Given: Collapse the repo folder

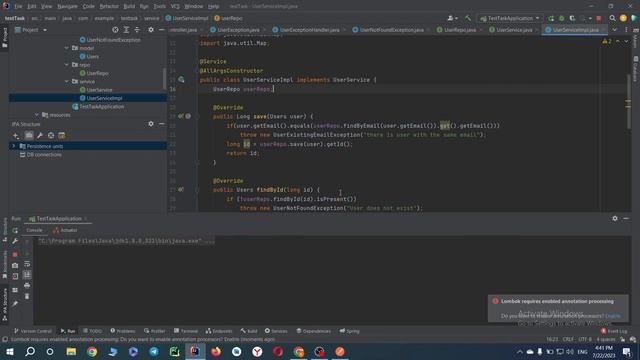Looking at the screenshot, I should pos(67,64).
